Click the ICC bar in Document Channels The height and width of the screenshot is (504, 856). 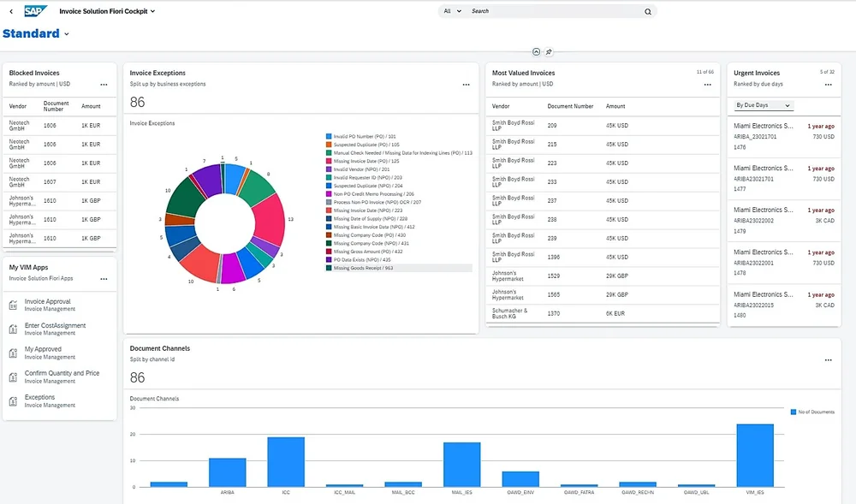(286, 462)
